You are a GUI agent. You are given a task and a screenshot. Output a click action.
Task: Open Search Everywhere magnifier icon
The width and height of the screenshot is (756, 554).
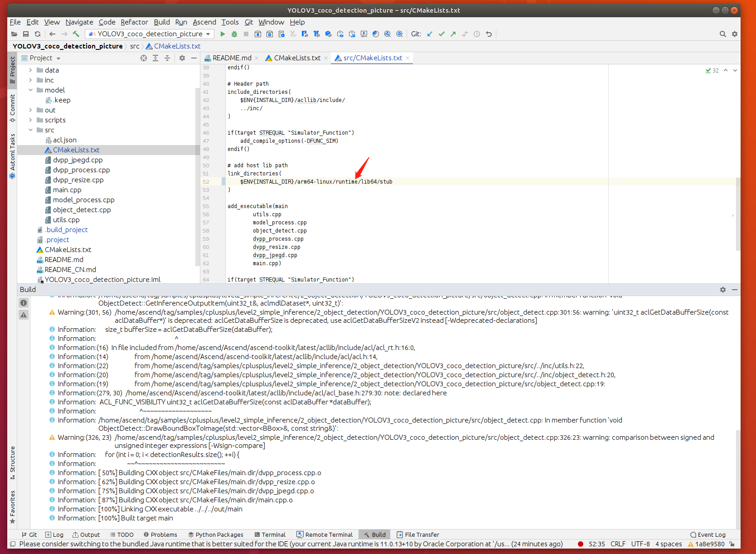pyautogui.click(x=723, y=34)
